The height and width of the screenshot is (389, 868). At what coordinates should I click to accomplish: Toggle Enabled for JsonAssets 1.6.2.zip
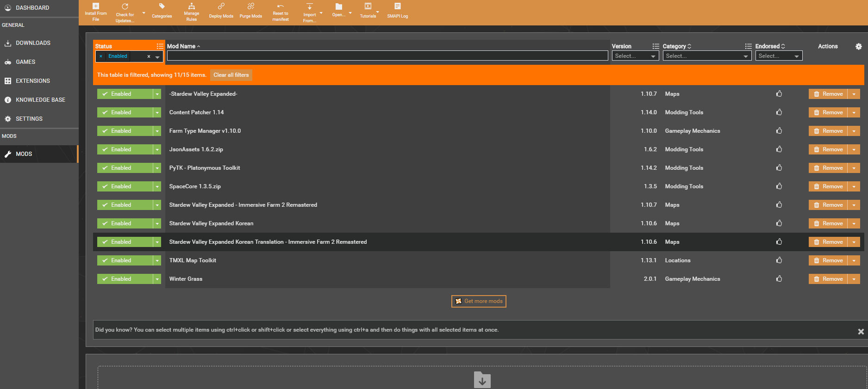[125, 149]
